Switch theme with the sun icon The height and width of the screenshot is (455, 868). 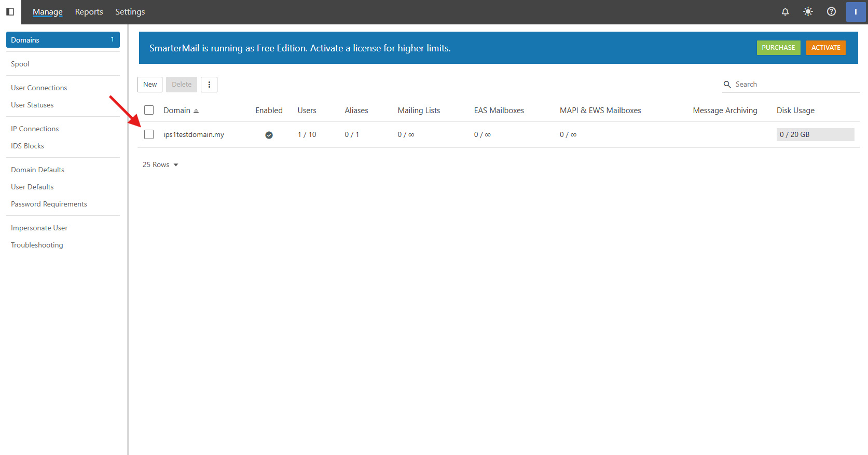[x=808, y=11]
